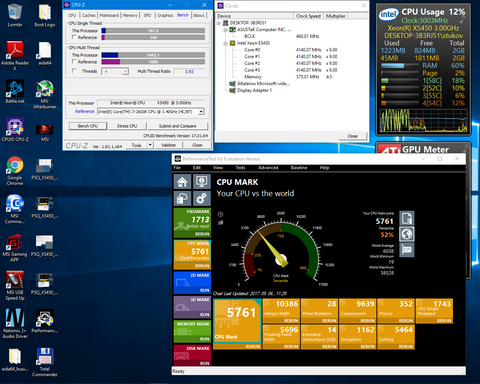Click the Clock Speed column header in Clocks

point(308,16)
